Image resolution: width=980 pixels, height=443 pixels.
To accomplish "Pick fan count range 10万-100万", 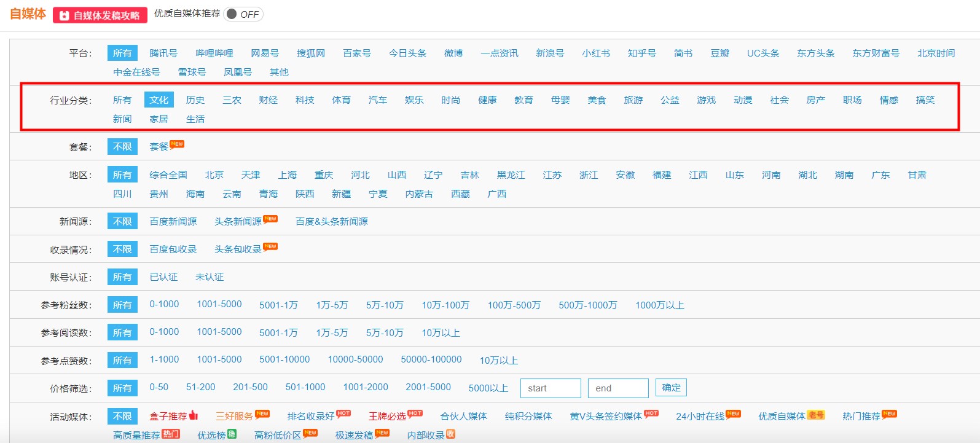I will [x=445, y=305].
